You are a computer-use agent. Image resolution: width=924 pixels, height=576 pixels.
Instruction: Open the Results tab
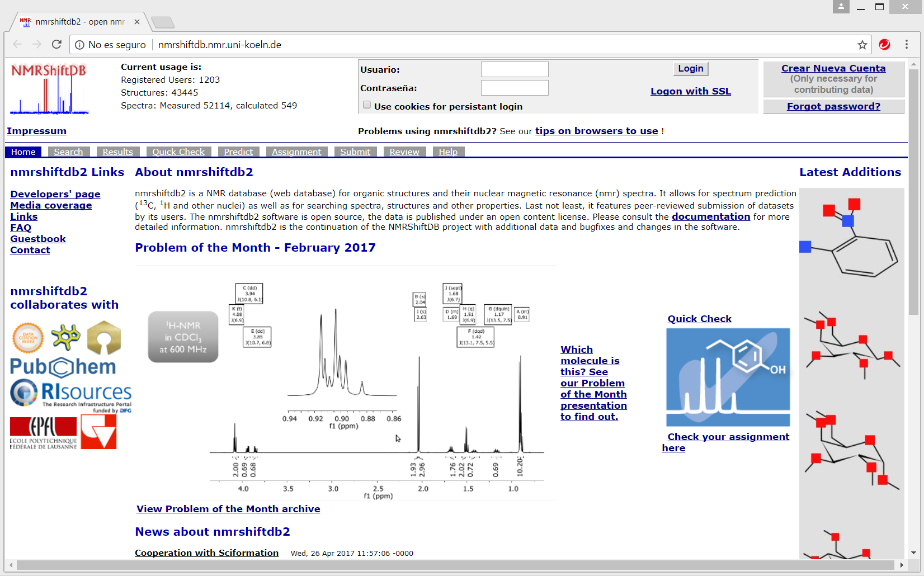click(x=117, y=152)
